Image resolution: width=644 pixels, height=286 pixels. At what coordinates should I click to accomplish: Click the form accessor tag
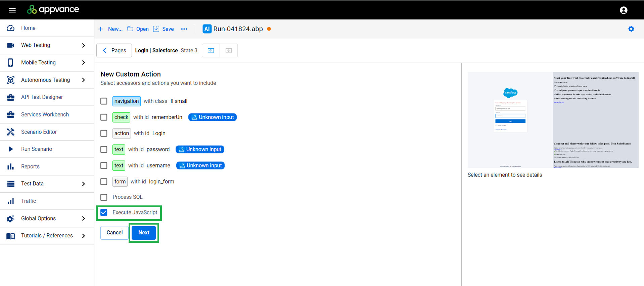120,182
